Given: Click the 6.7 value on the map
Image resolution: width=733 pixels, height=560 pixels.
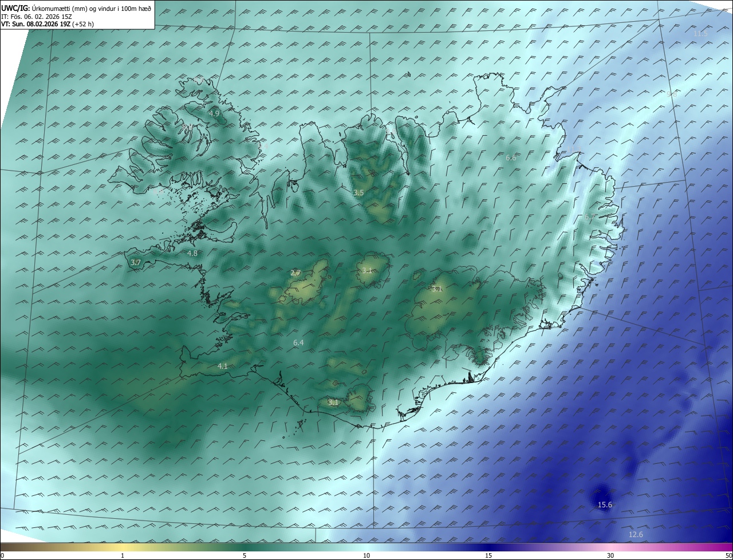Looking at the screenshot, I should [x=590, y=216].
